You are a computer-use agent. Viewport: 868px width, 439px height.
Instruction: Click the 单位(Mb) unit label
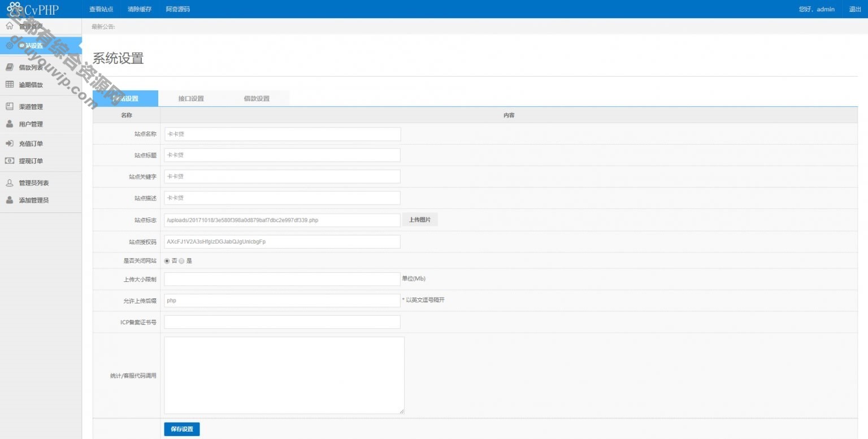(414, 279)
